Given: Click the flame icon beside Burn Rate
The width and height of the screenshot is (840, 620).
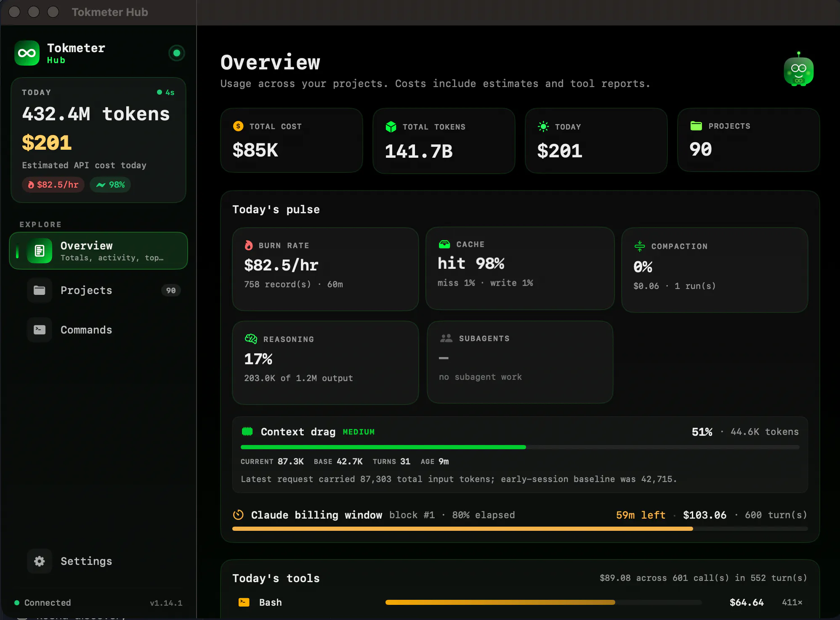Looking at the screenshot, I should [249, 245].
